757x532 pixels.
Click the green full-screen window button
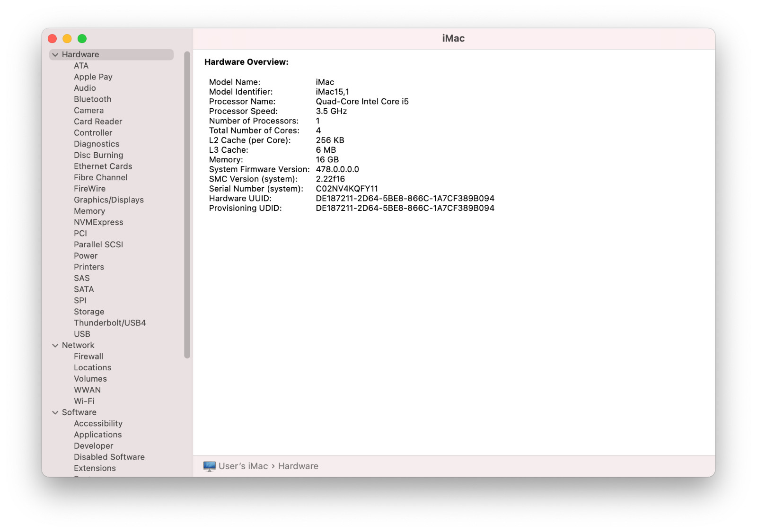82,39
